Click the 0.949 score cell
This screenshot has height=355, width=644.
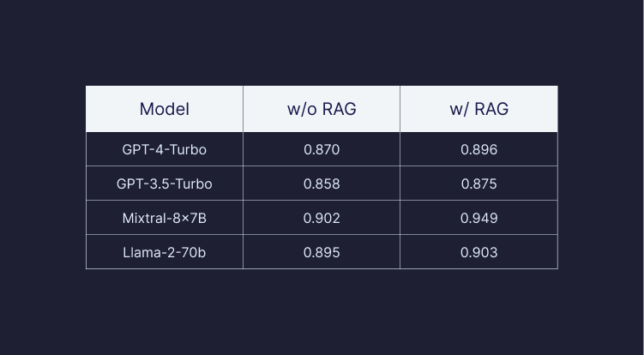tap(478, 218)
